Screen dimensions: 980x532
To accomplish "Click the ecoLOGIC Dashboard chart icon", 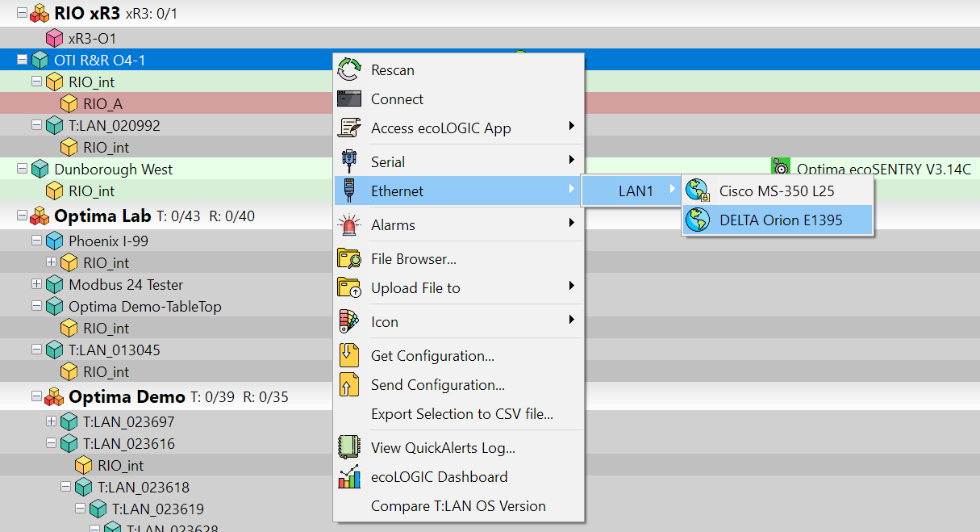I will pyautogui.click(x=348, y=477).
